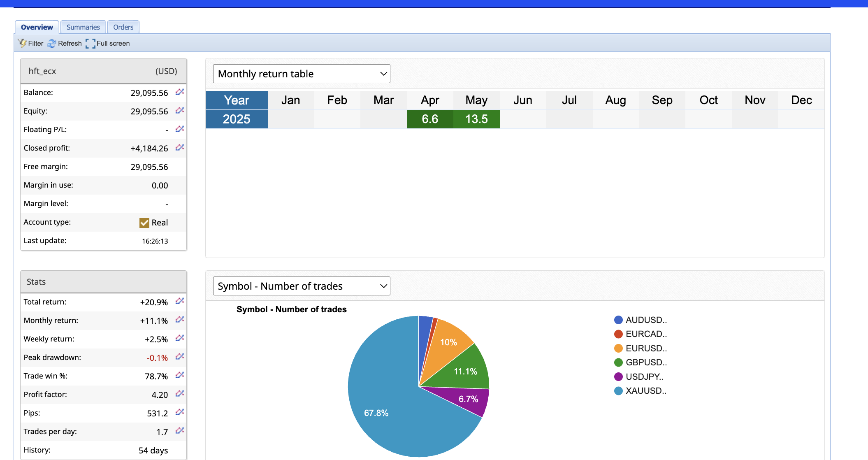The width and height of the screenshot is (868, 460).
Task: Open chart icon next to Trades per day
Action: click(180, 431)
